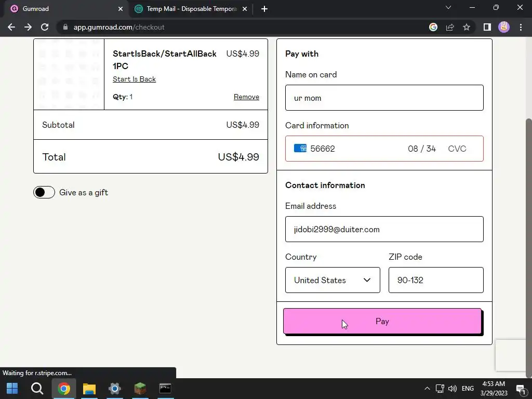Open the browser side panel
Screen dimensions: 532x399
(487, 27)
